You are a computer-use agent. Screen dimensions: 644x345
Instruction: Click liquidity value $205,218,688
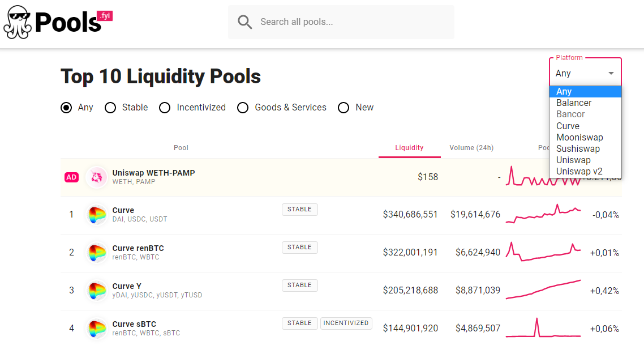pos(410,290)
